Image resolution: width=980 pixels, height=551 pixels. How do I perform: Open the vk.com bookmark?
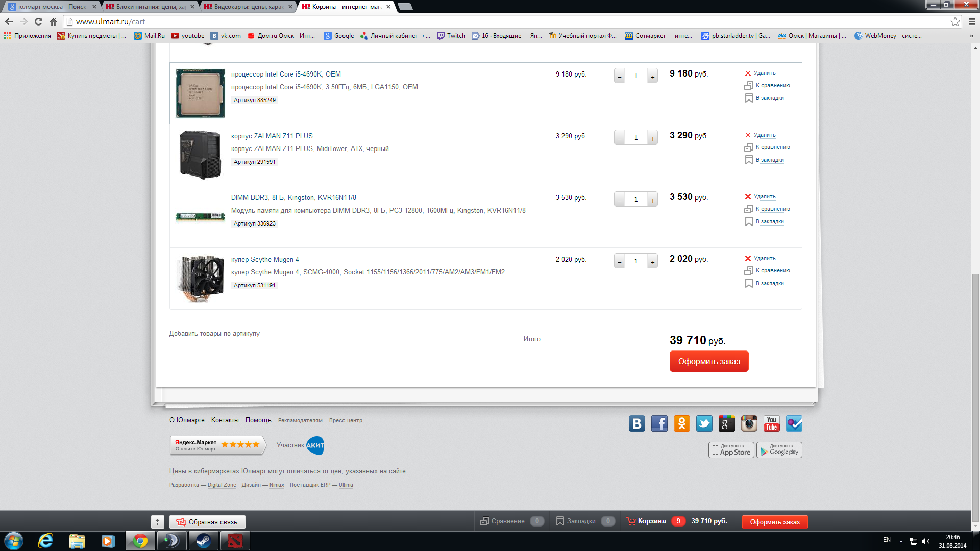(x=226, y=36)
